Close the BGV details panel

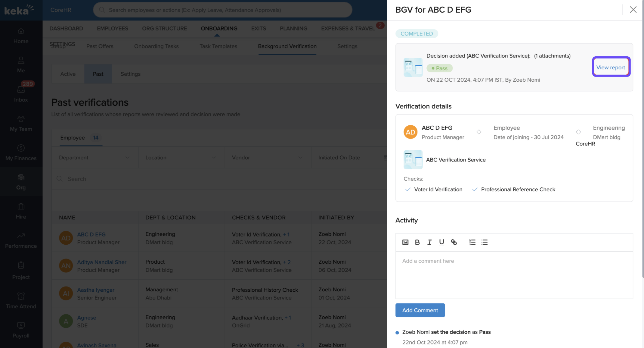coord(633,10)
